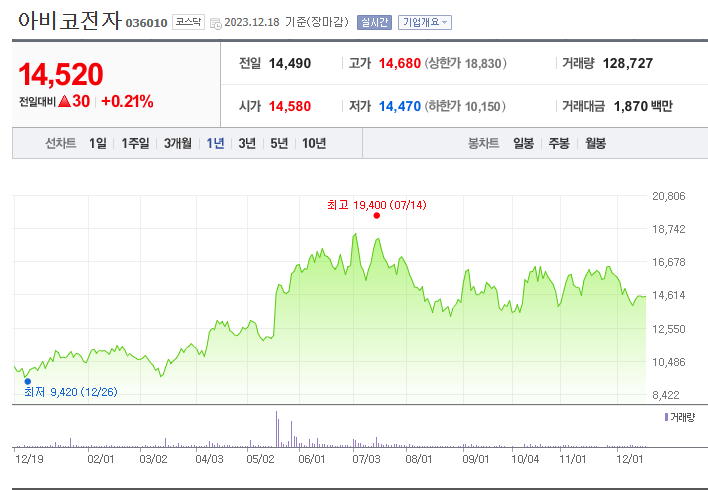Click the 코스닥 market badge
Image resolution: width=708 pixels, height=490 pixels.
click(x=188, y=22)
